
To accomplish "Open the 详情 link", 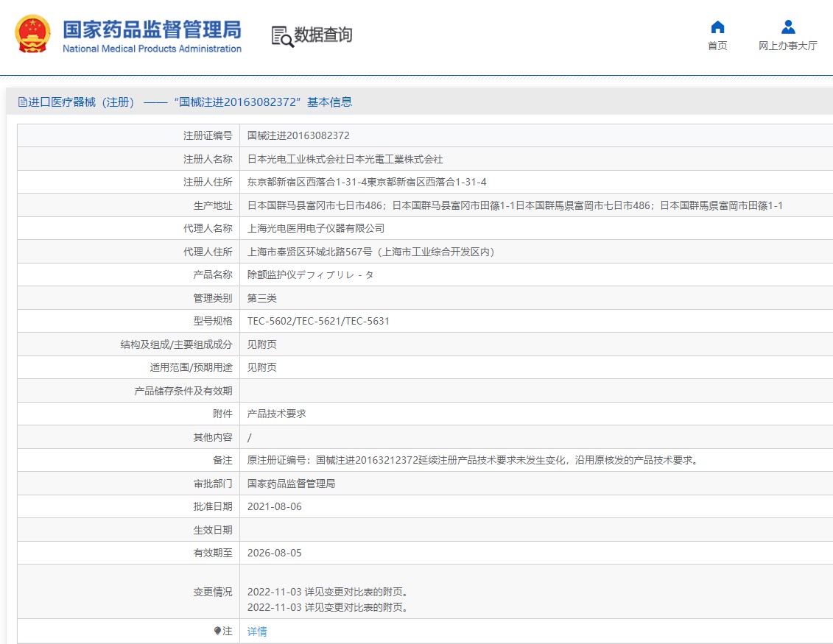I will [257, 631].
